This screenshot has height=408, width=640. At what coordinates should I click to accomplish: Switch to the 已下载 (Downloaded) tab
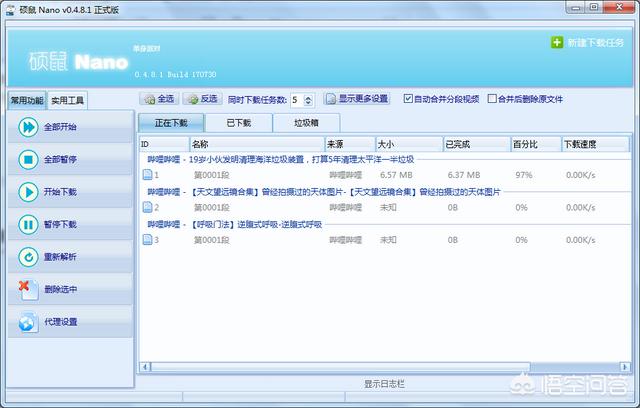(x=238, y=123)
